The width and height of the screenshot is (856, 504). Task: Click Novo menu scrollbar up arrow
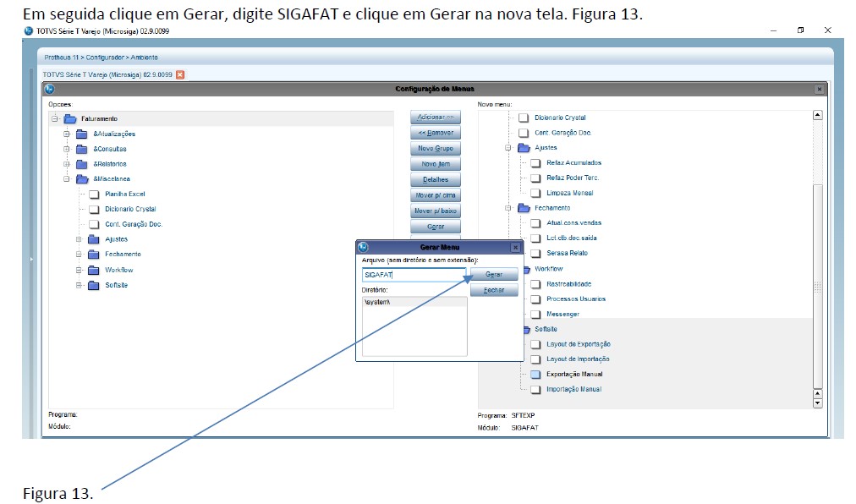coord(817,115)
